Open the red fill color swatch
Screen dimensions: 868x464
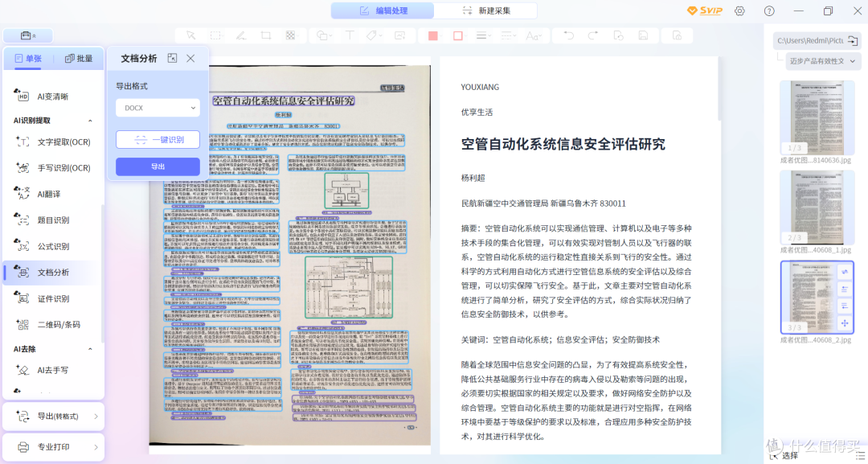[x=433, y=35]
